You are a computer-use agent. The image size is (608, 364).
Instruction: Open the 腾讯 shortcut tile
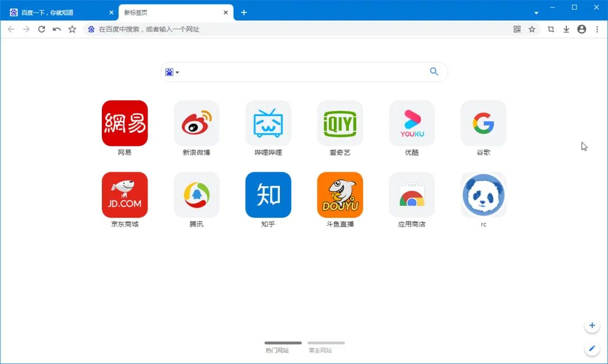click(196, 195)
